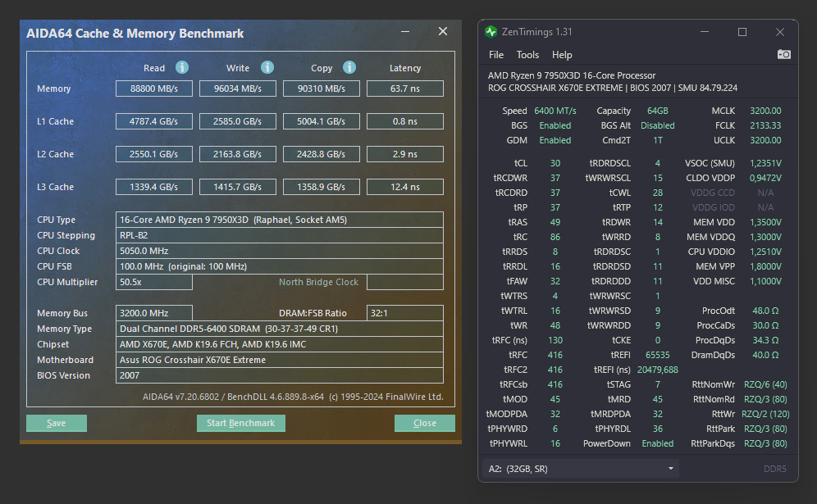
Task: Click the L2 Cache Write 2163.8 GB/s field
Action: tap(238, 154)
